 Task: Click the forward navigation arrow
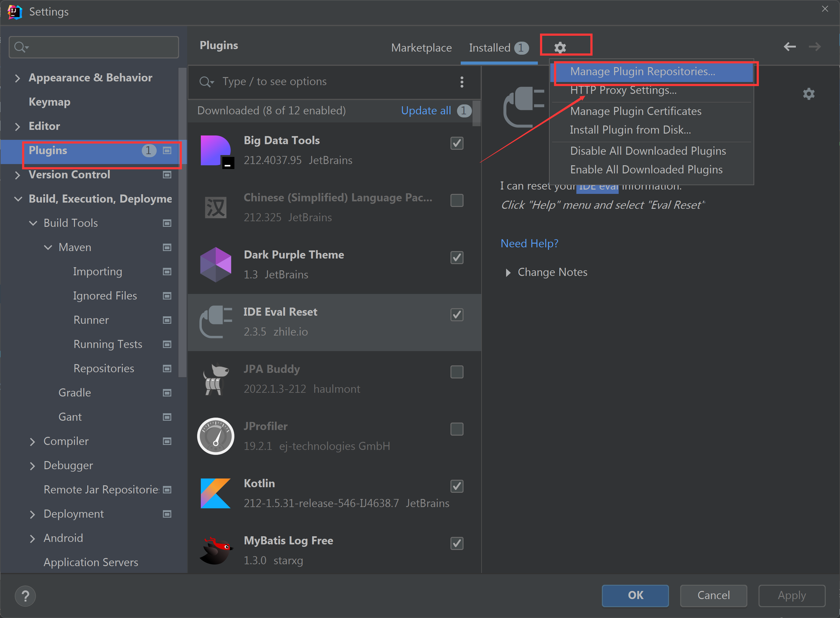pos(815,47)
